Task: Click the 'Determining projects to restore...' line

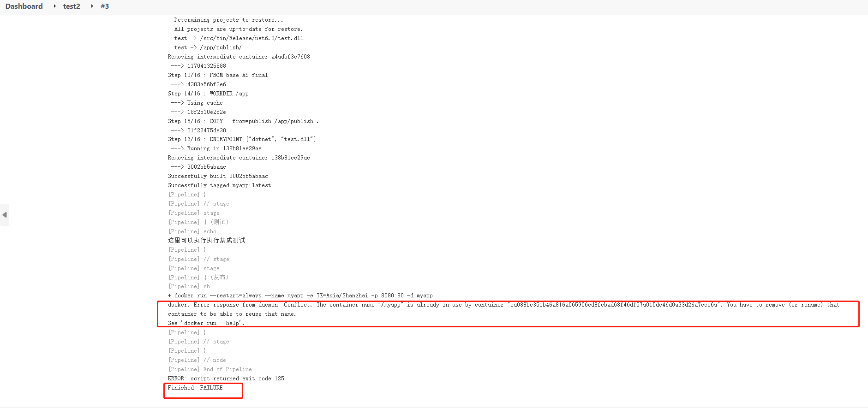Action: tap(228, 20)
